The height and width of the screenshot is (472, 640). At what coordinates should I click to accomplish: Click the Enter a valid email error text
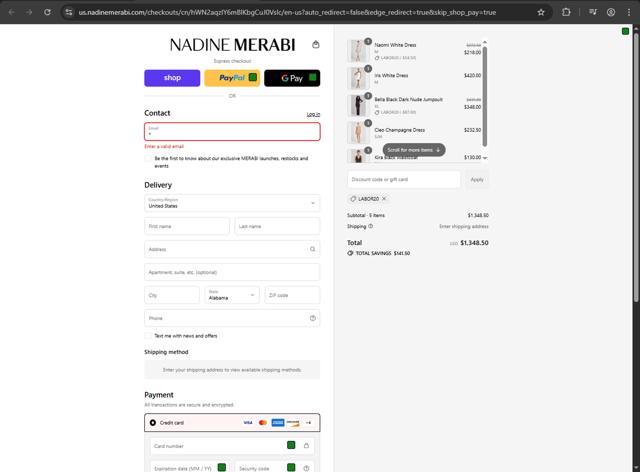coord(164,147)
